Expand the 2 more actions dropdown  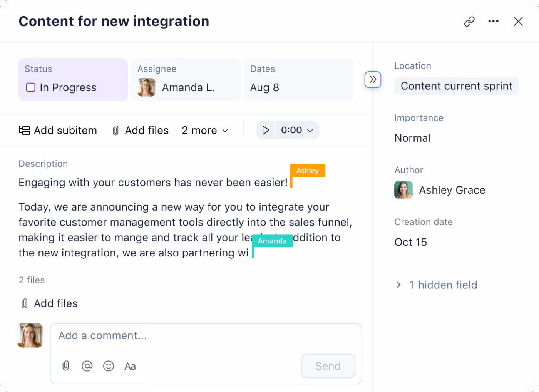point(205,131)
